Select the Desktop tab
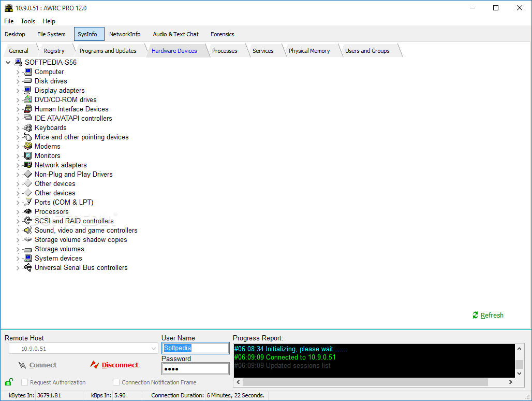 tap(15, 34)
